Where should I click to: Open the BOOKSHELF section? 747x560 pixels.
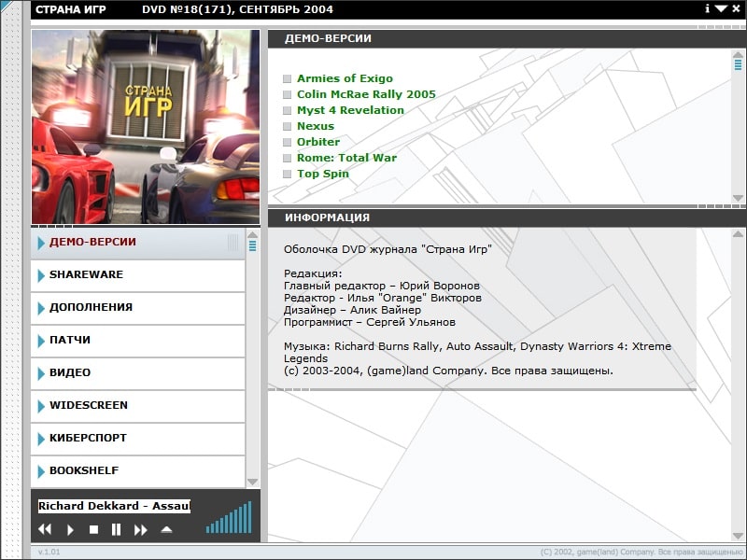click(x=137, y=472)
